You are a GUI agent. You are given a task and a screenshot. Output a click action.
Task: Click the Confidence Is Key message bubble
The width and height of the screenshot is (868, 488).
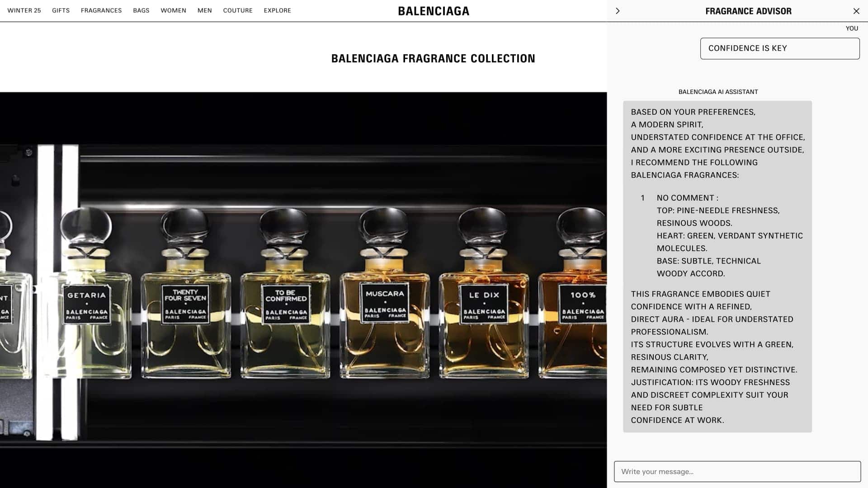click(779, 48)
